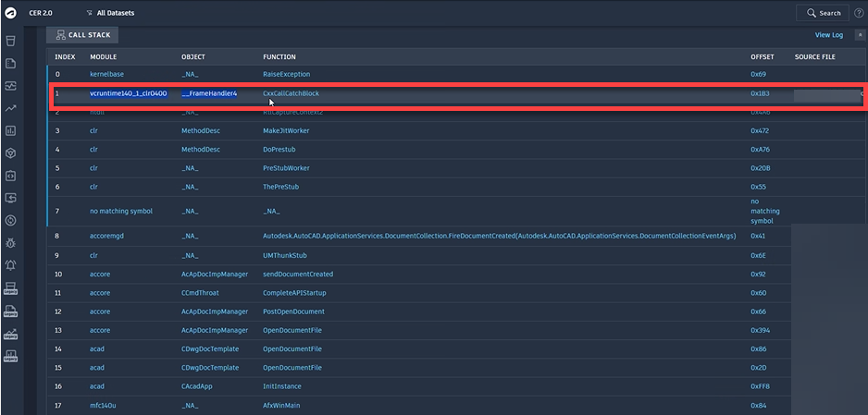
Task: Click the PreStubWorker function
Action: click(286, 168)
